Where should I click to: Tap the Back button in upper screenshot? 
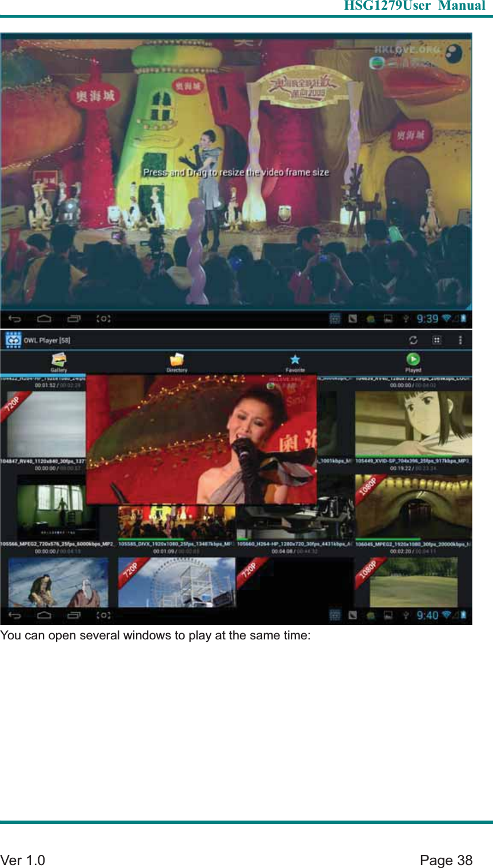15,319
